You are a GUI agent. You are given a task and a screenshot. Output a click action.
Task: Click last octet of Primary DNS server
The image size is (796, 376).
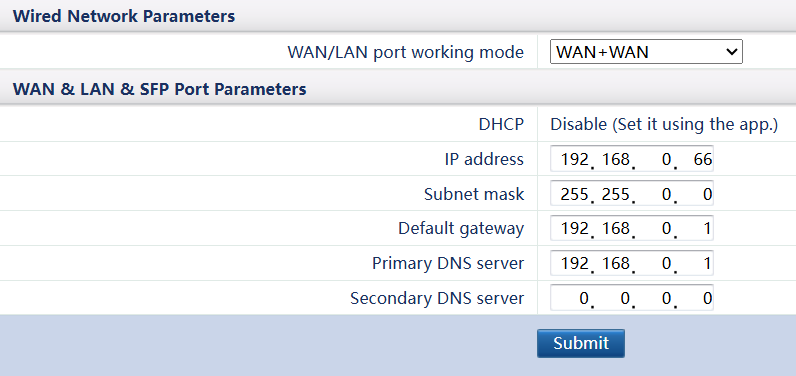coord(694,263)
